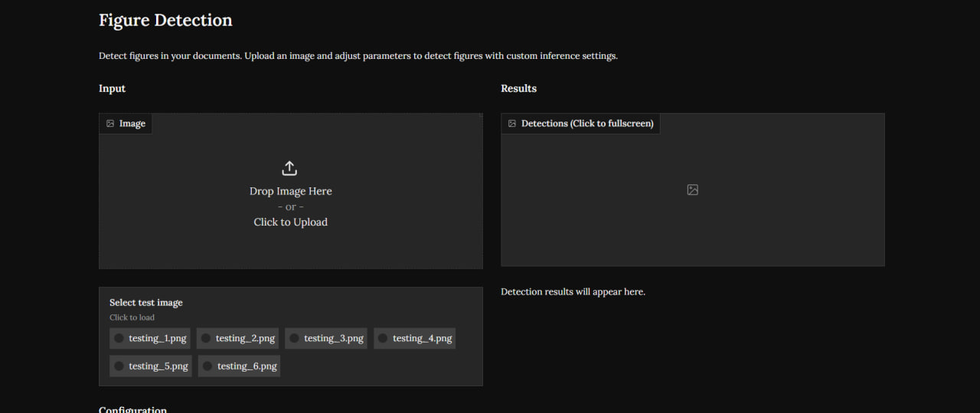Viewport: 980px width, 413px height.
Task: Click the 'Select test image' label
Action: (x=146, y=302)
